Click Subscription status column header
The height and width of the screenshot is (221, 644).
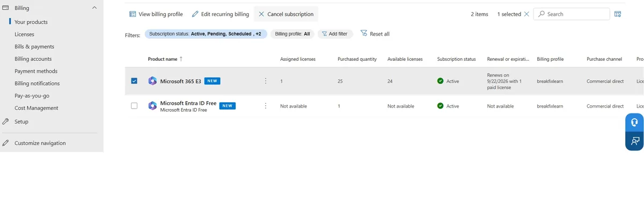pyautogui.click(x=456, y=59)
